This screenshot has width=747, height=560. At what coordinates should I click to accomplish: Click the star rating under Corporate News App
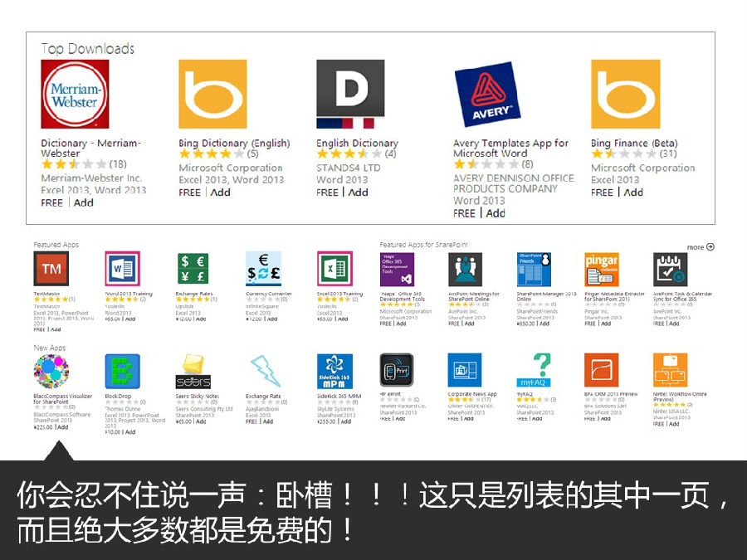[463, 400]
